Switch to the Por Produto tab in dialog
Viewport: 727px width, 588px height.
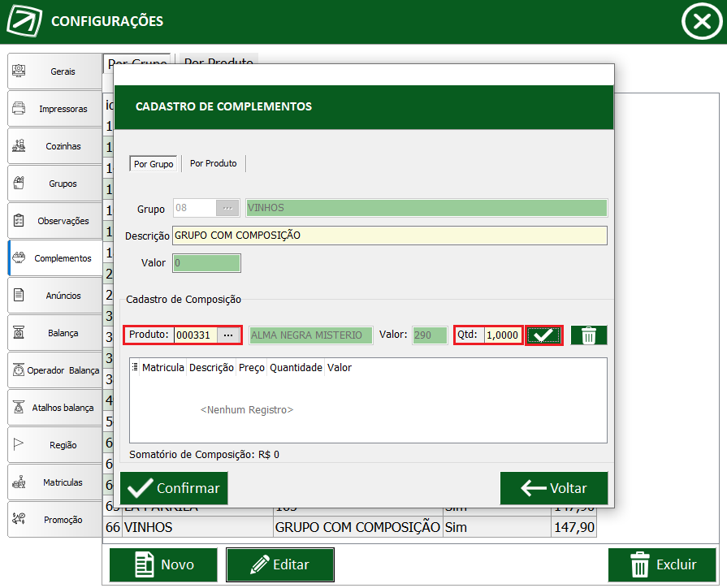(214, 163)
